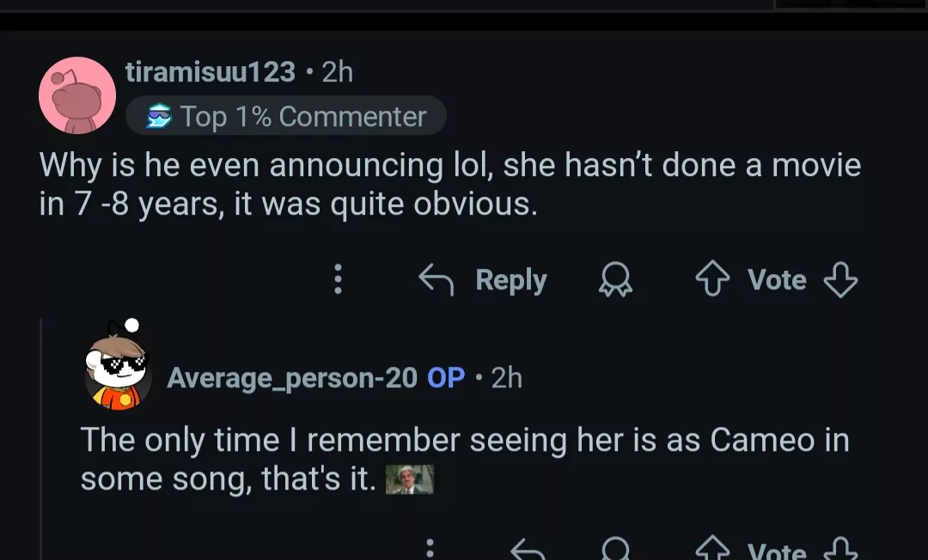This screenshot has width=928, height=560.
Task: Give an award to Average_person-20's reply
Action: [615, 551]
